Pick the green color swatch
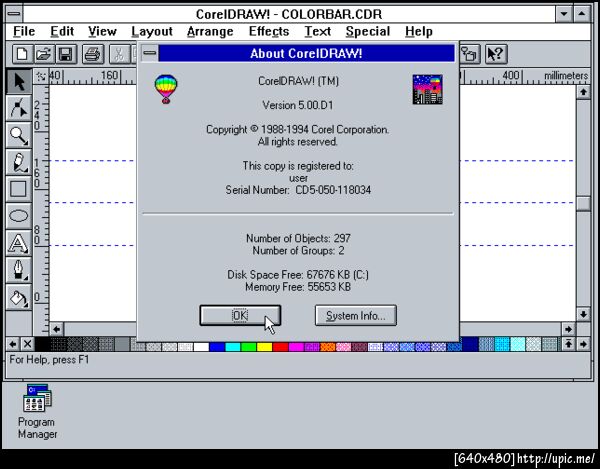Image resolution: width=600 pixels, height=469 pixels. 248,347
